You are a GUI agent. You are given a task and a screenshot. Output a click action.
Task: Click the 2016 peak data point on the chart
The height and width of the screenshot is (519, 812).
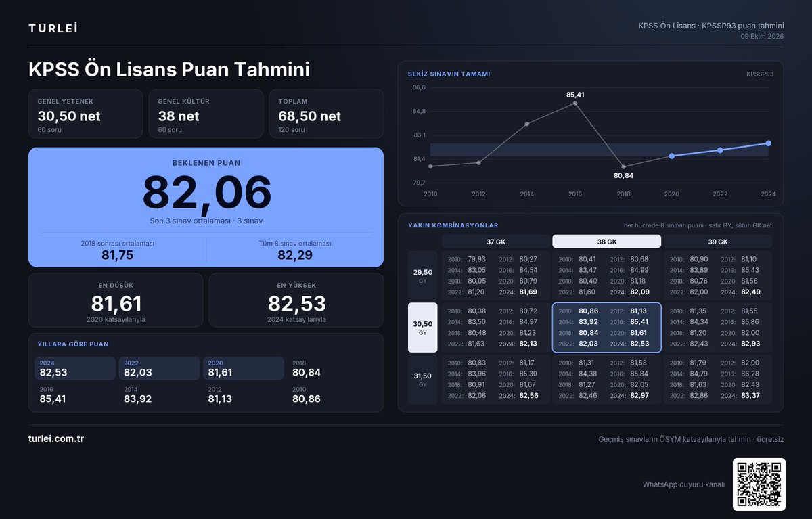[575, 103]
